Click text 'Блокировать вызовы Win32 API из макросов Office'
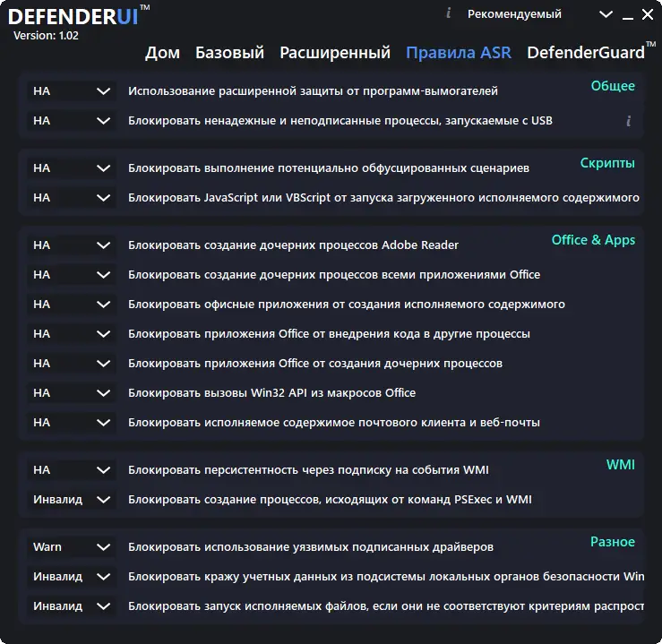662x644 pixels. [x=272, y=393]
